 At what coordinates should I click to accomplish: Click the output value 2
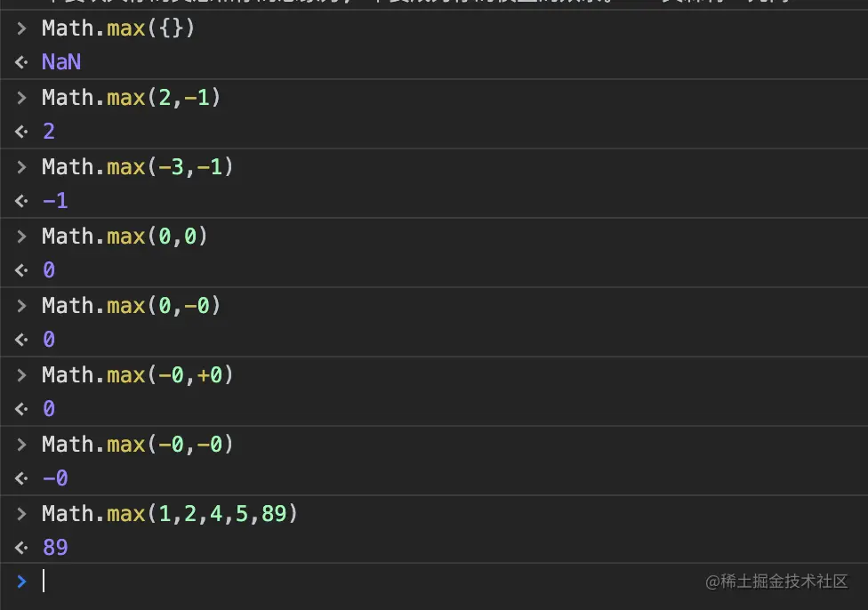pos(49,132)
